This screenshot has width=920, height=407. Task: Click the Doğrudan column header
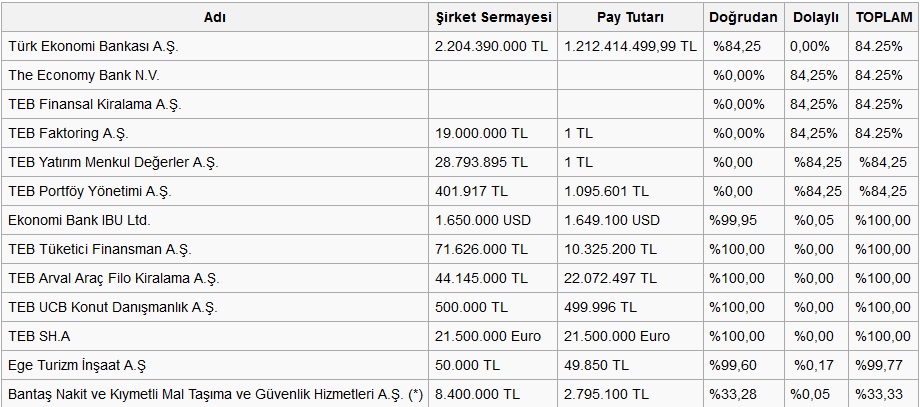(743, 17)
